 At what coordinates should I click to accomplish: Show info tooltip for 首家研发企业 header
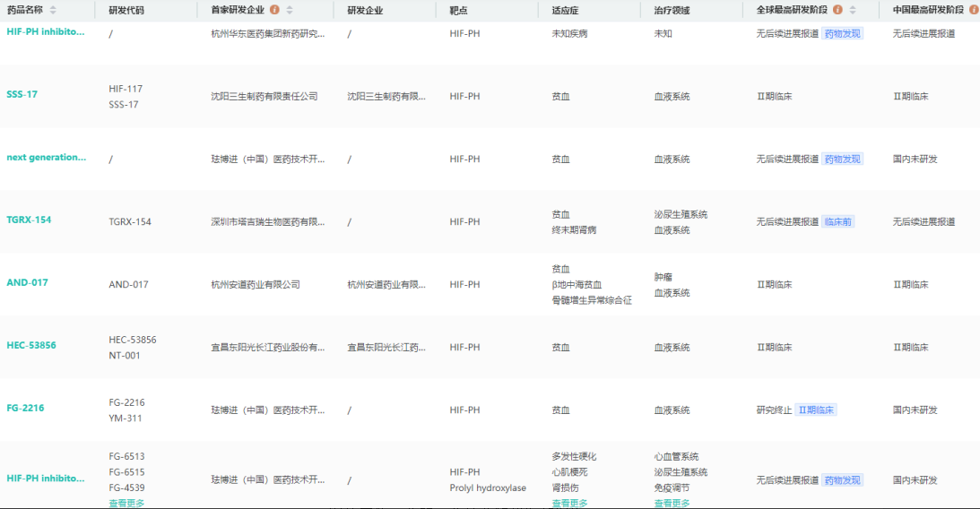coord(274,10)
